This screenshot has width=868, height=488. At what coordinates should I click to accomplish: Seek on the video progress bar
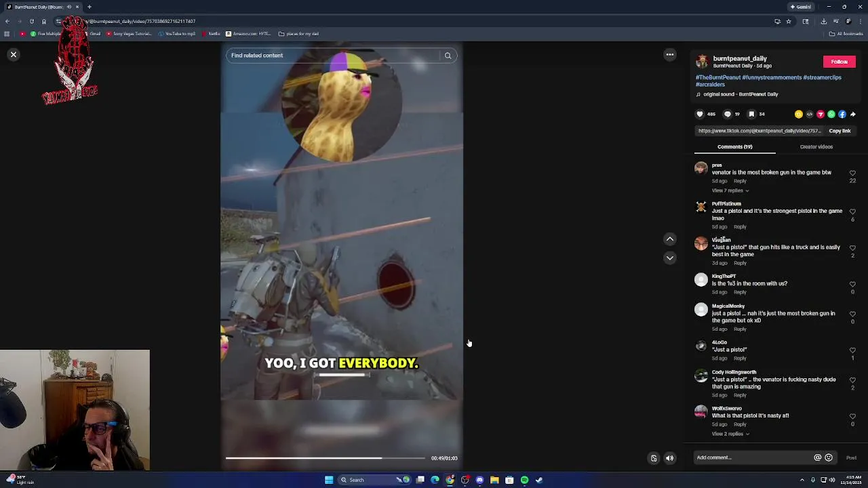(x=325, y=458)
